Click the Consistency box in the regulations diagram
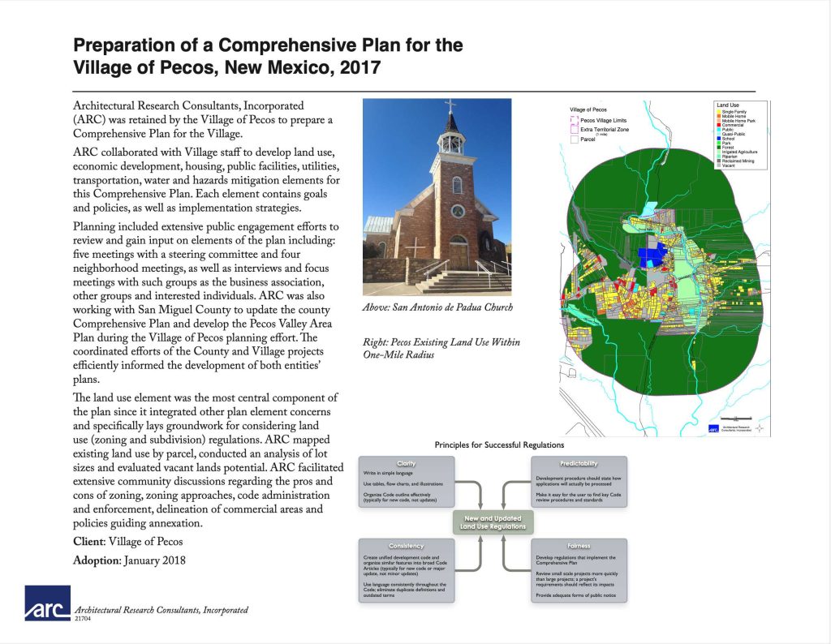 407,545
